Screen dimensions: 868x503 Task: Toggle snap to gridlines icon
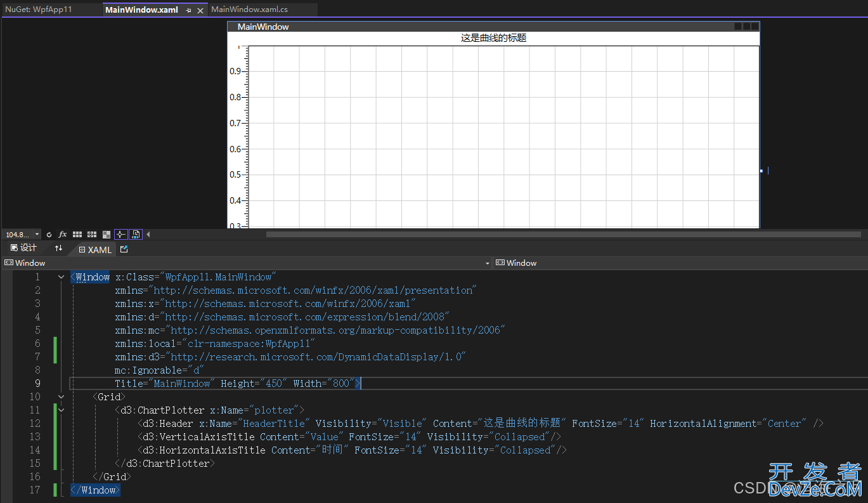pos(92,235)
